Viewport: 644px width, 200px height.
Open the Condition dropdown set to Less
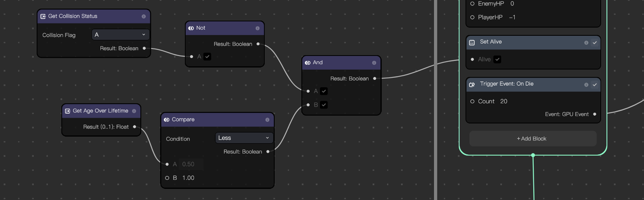point(244,138)
